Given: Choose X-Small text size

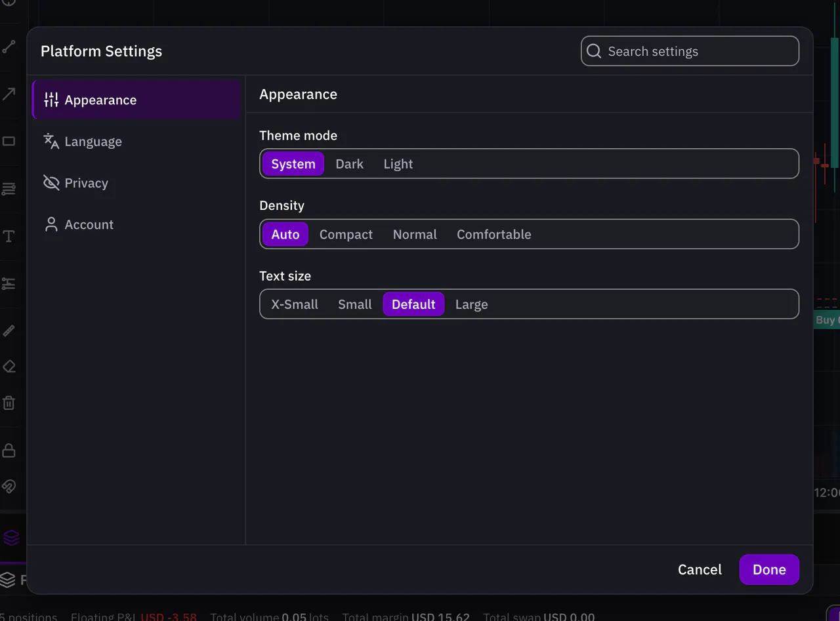Looking at the screenshot, I should (295, 304).
